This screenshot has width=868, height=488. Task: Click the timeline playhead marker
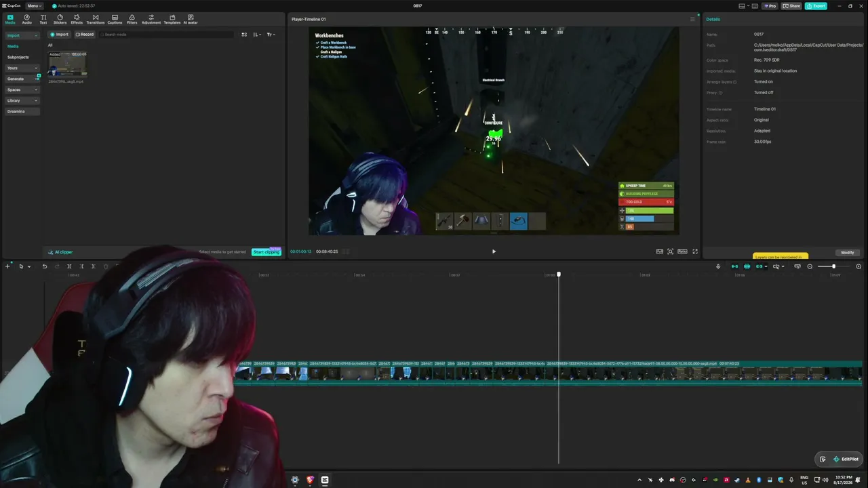click(x=559, y=274)
